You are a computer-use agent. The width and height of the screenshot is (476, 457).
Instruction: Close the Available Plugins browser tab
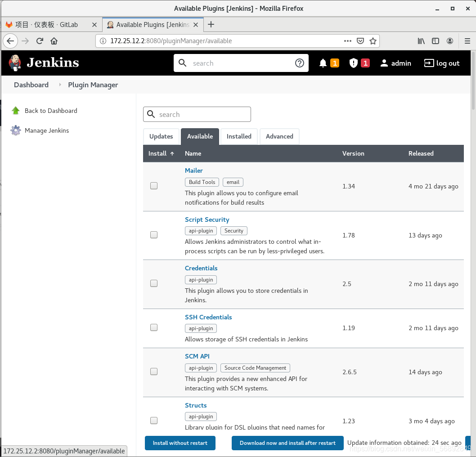tap(196, 25)
